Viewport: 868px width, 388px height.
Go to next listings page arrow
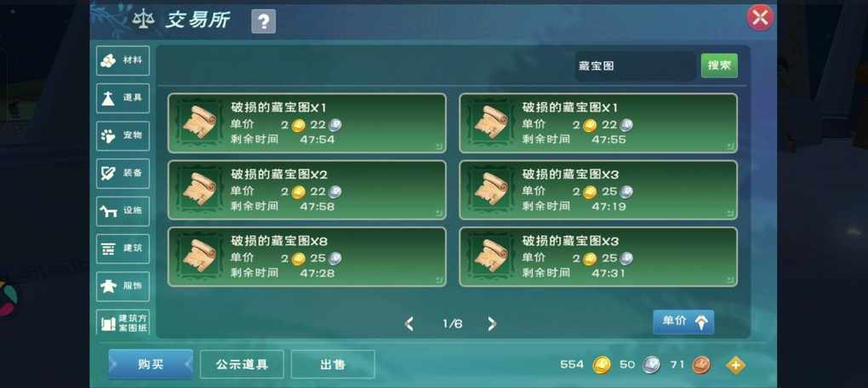pyautogui.click(x=491, y=324)
